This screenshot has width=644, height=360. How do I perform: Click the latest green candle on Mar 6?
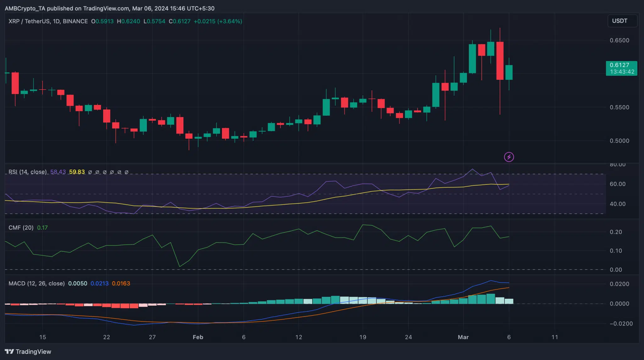509,72
